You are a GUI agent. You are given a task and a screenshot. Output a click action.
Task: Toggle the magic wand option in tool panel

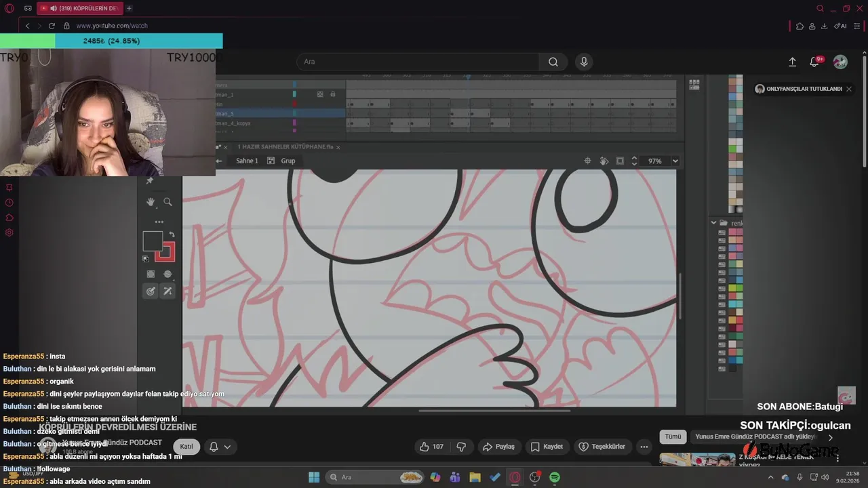(x=167, y=291)
